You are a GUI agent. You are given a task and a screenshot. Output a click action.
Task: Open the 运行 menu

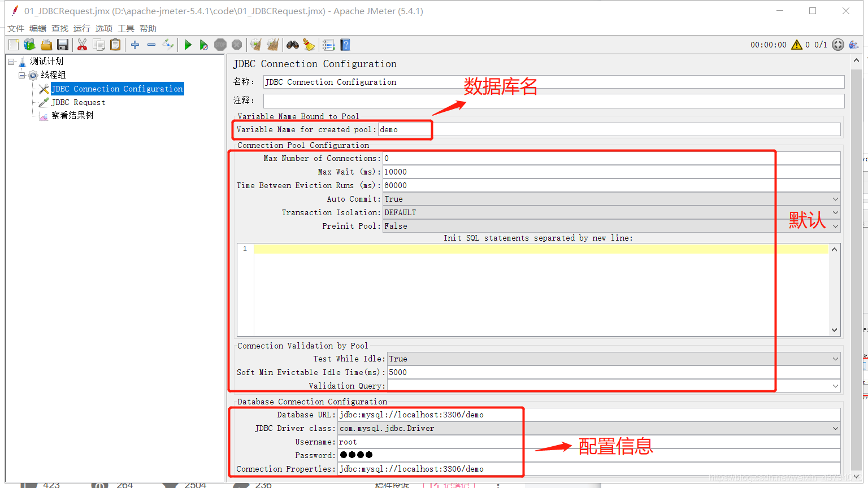(82, 28)
